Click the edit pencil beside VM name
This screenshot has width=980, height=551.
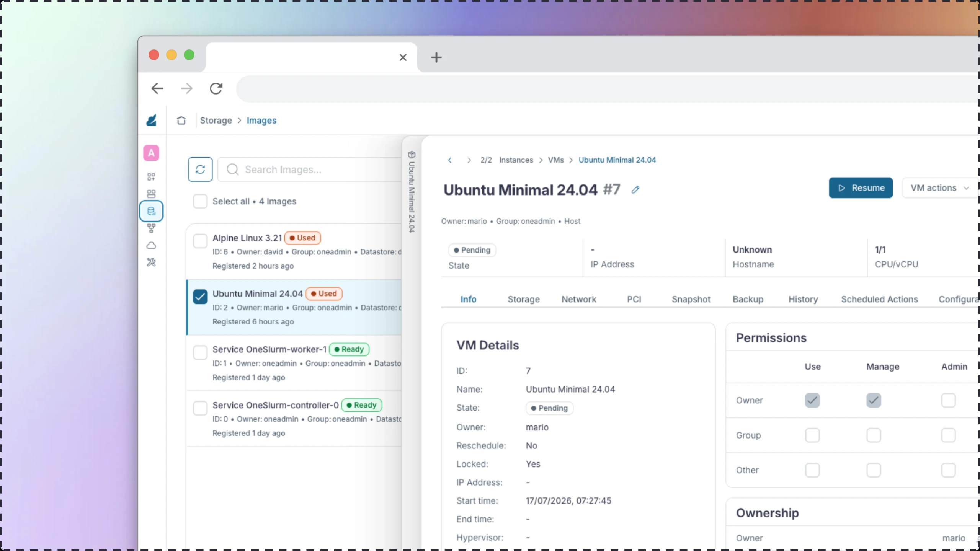[635, 190]
